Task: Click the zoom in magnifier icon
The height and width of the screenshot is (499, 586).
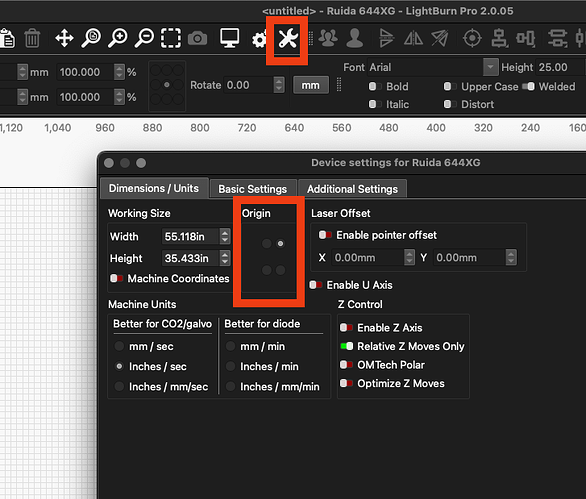Action: point(118,38)
